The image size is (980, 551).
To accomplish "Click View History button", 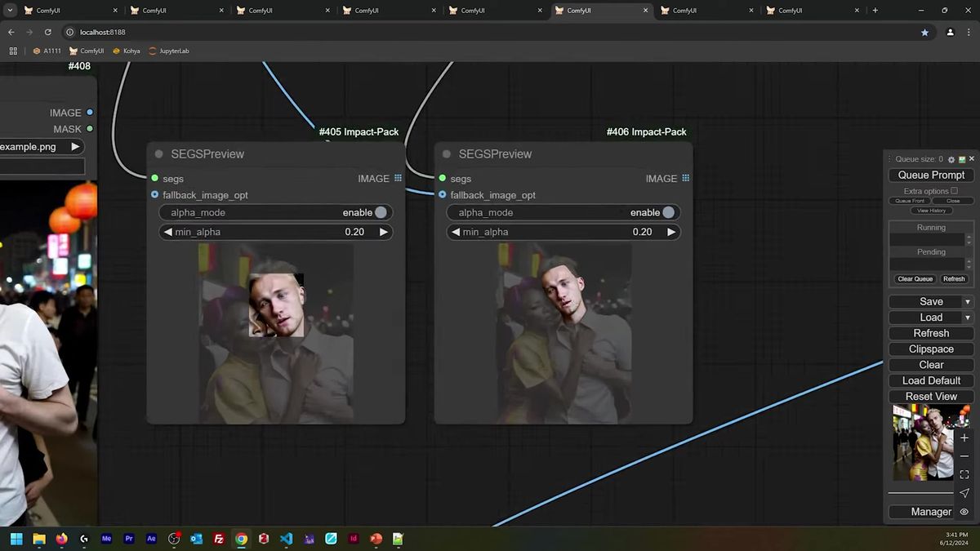I will pos(931,211).
